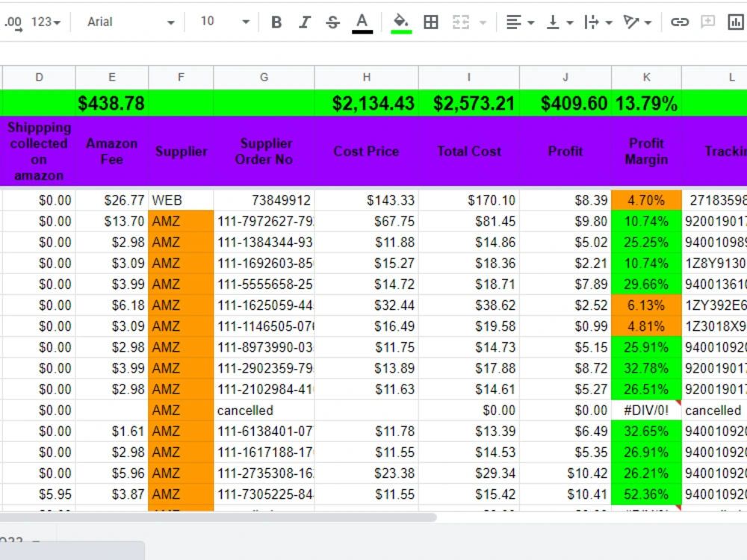Viewport: 747px width, 560px height.
Task: Apply strikethrough formatting
Action: coord(333,22)
